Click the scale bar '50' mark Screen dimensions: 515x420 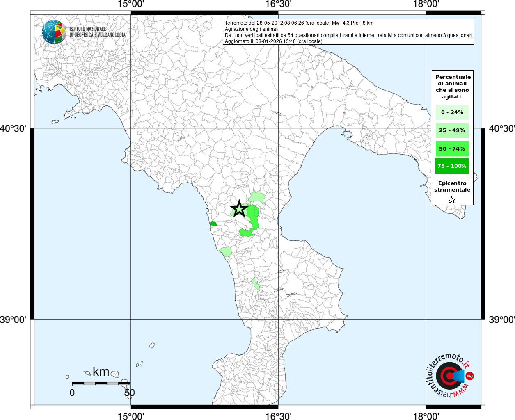point(130,393)
